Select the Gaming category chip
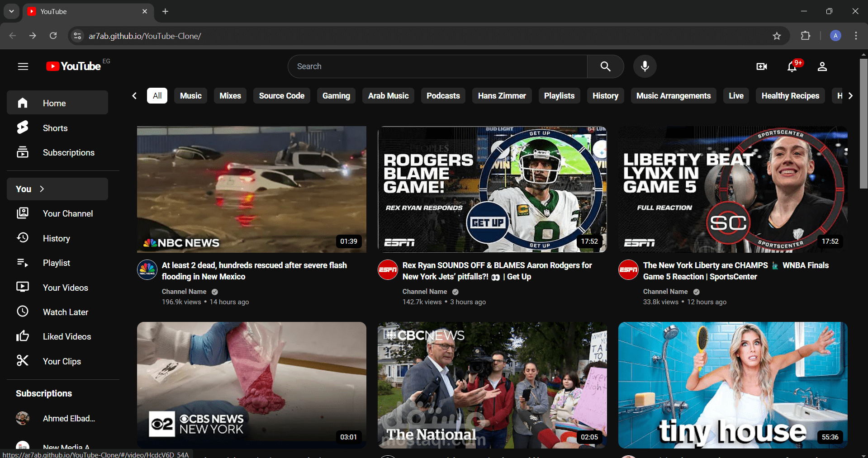This screenshot has width=868, height=458. pos(336,95)
